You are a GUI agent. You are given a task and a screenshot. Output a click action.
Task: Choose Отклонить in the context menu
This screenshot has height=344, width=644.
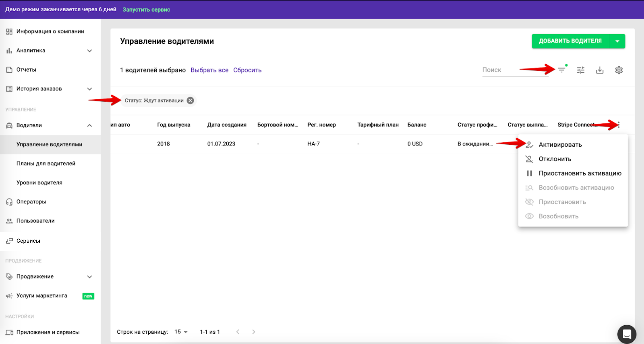[x=555, y=159]
